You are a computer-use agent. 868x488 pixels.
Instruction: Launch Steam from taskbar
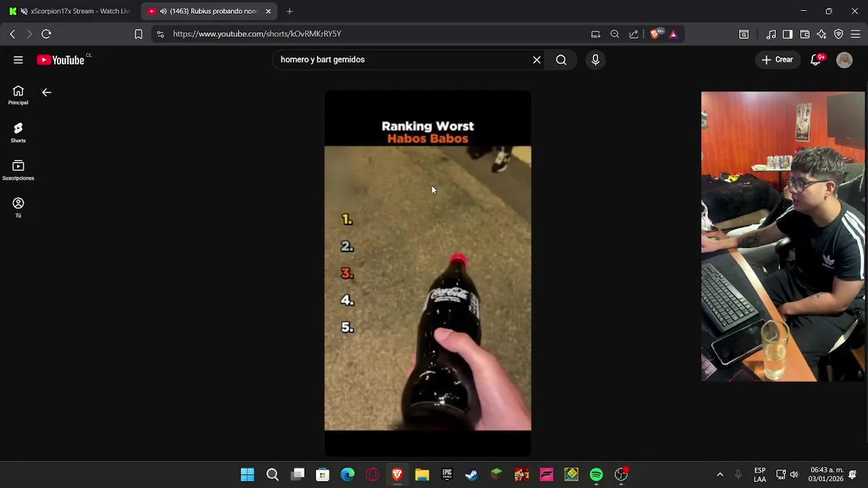pos(472,474)
